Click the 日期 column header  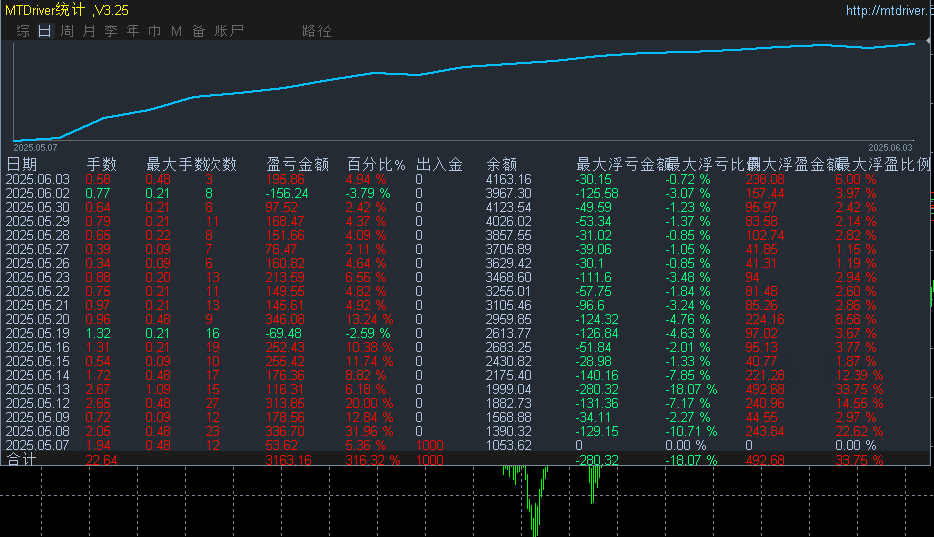(22, 164)
